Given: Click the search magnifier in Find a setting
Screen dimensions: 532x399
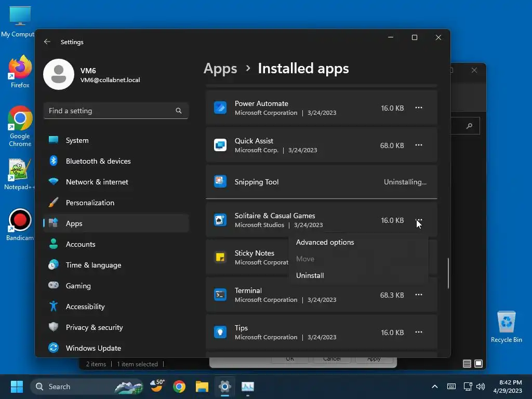Looking at the screenshot, I should (x=179, y=111).
